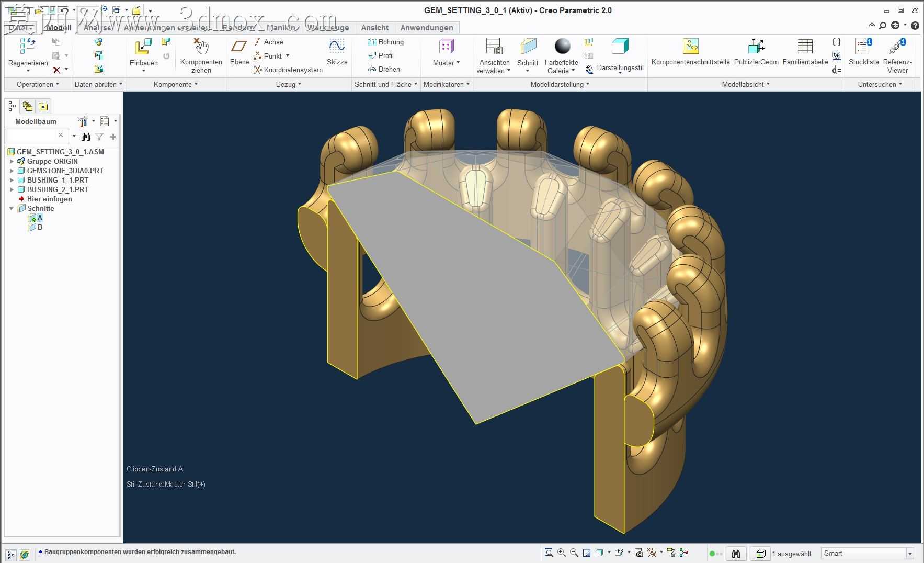Toggle model tree display icon at bottom-left
Viewport: 924px width, 563px height.
point(11,555)
